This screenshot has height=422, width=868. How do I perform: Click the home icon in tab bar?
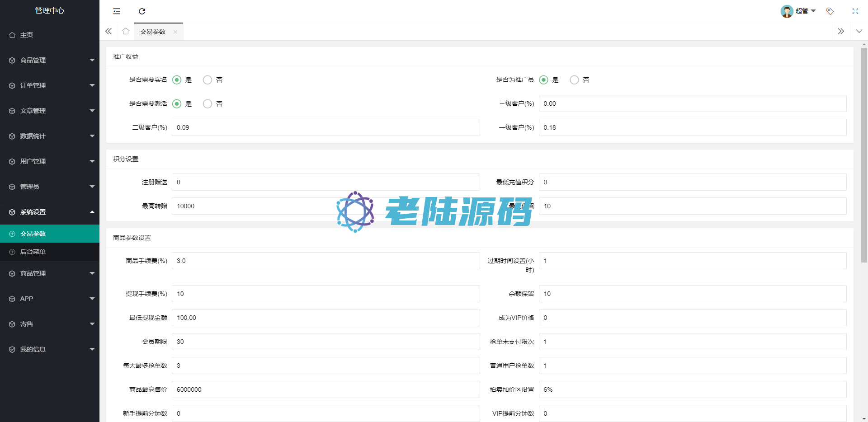tap(126, 31)
